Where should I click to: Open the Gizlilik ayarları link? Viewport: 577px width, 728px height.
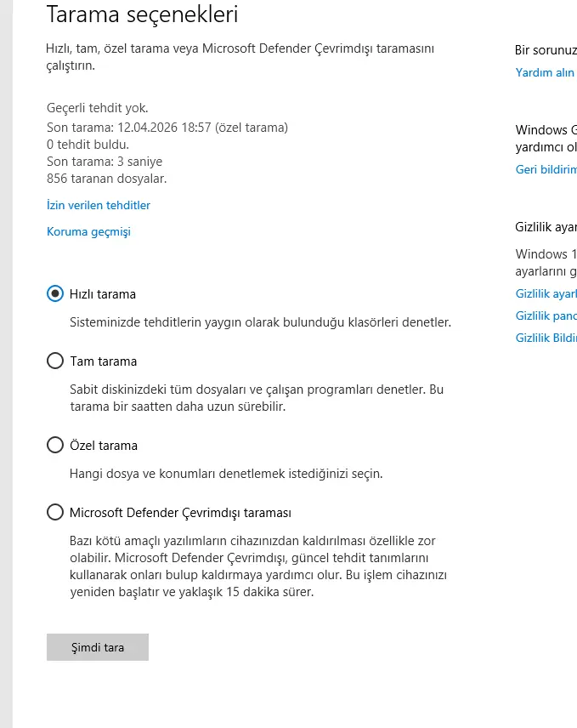[x=546, y=293]
